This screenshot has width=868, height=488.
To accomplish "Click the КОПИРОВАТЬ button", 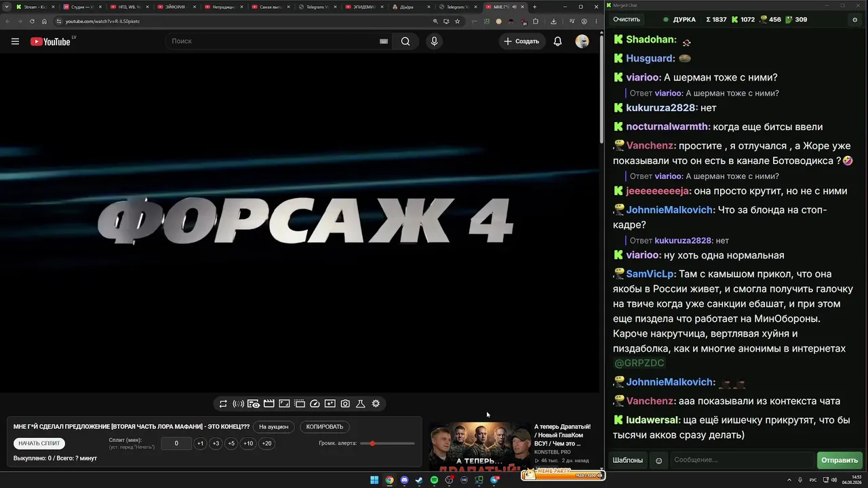I will [325, 427].
